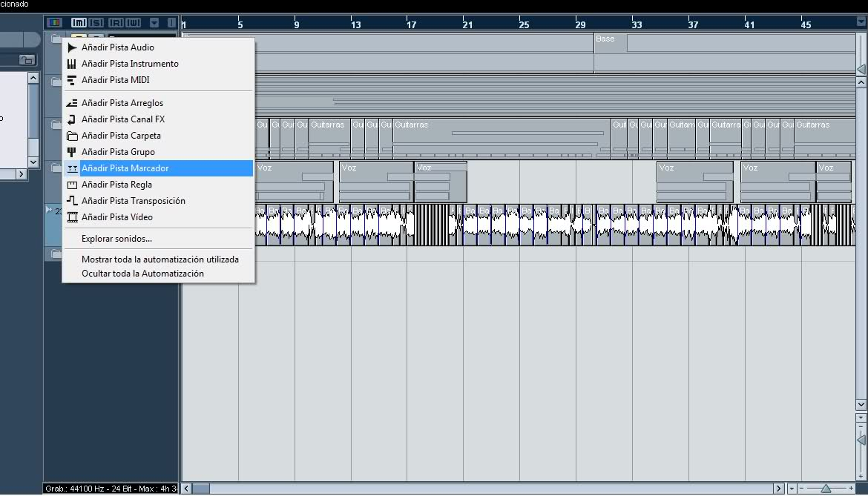Select Añadir Pista Marcador menu entry
The image size is (868, 496).
point(125,168)
